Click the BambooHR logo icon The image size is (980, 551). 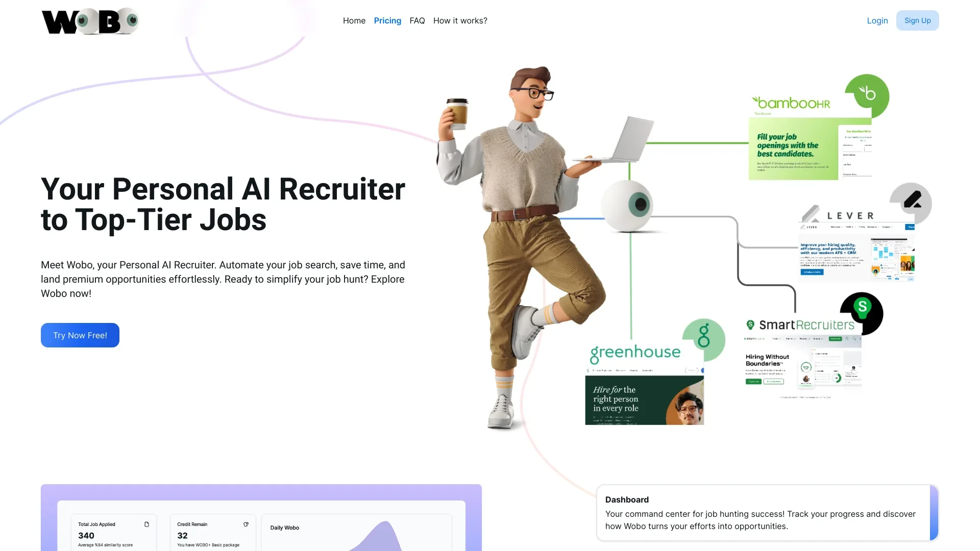tap(867, 94)
